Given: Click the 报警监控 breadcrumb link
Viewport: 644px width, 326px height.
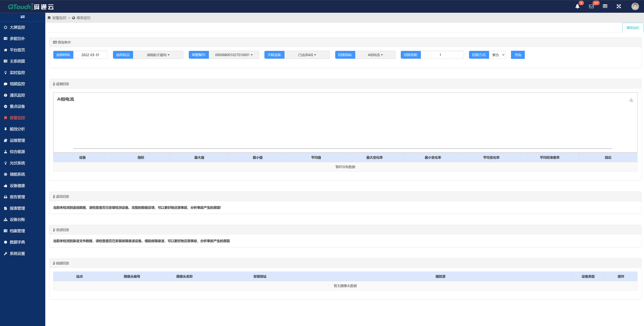Looking at the screenshot, I should pyautogui.click(x=59, y=18).
